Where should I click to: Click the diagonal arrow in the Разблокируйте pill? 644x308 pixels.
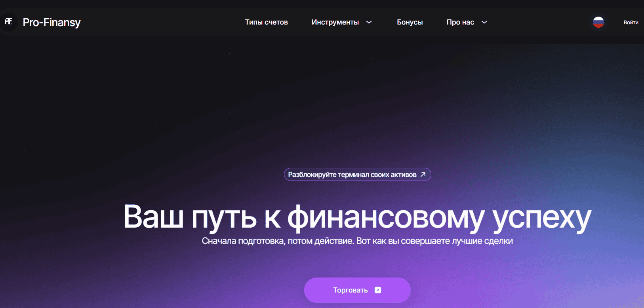423,175
